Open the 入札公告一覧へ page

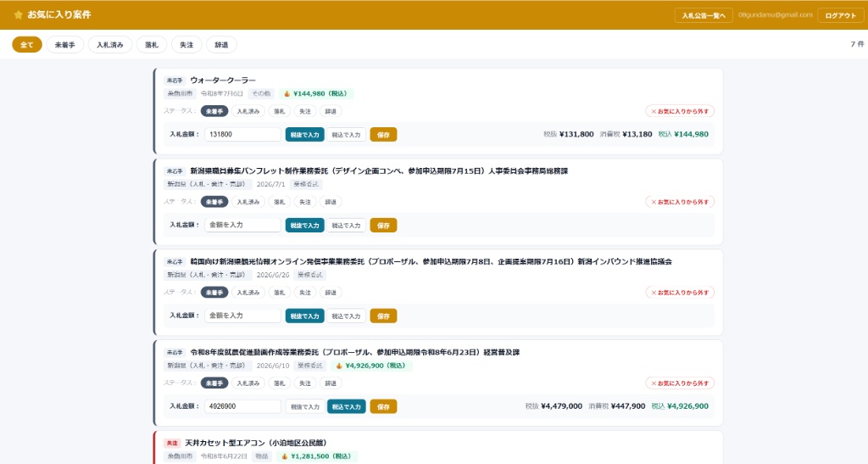(704, 15)
